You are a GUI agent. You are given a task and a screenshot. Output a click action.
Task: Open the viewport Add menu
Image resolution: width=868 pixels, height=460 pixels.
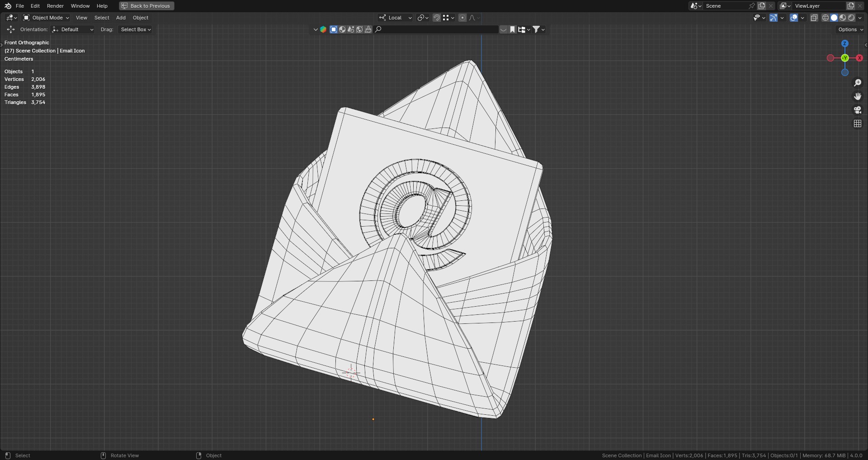(x=121, y=18)
